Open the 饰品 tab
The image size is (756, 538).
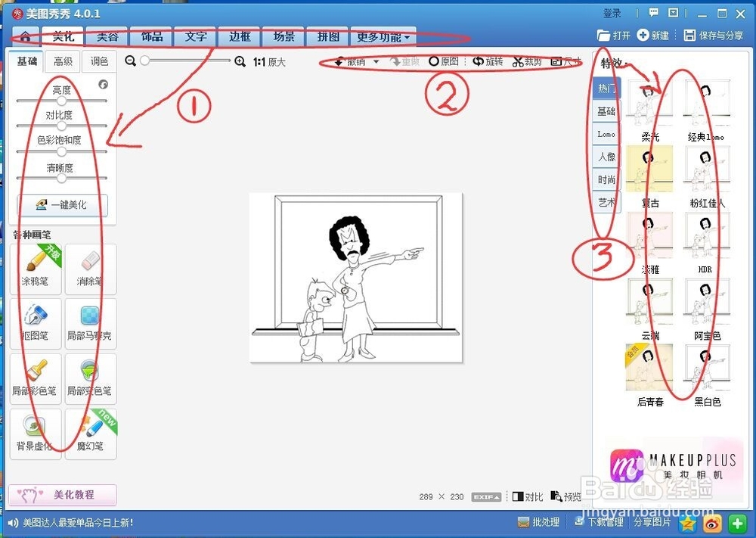pos(151,36)
